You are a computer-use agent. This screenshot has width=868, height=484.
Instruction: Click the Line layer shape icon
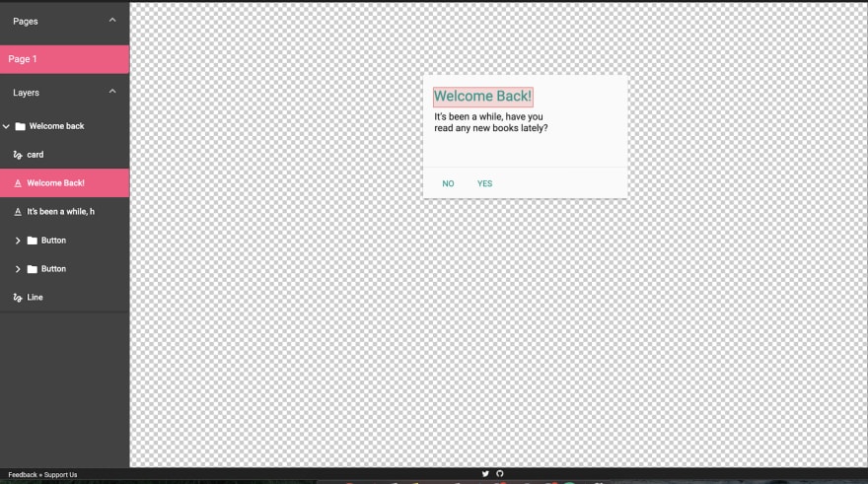click(x=18, y=298)
